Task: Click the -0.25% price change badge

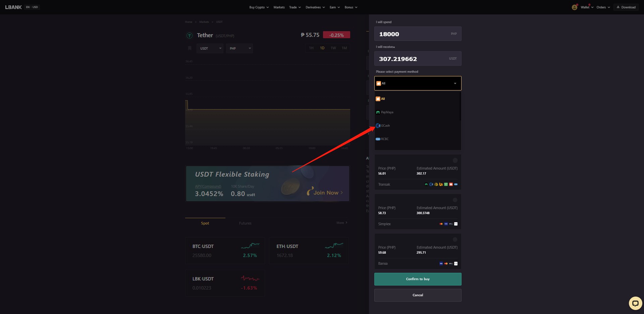Action: 336,35
